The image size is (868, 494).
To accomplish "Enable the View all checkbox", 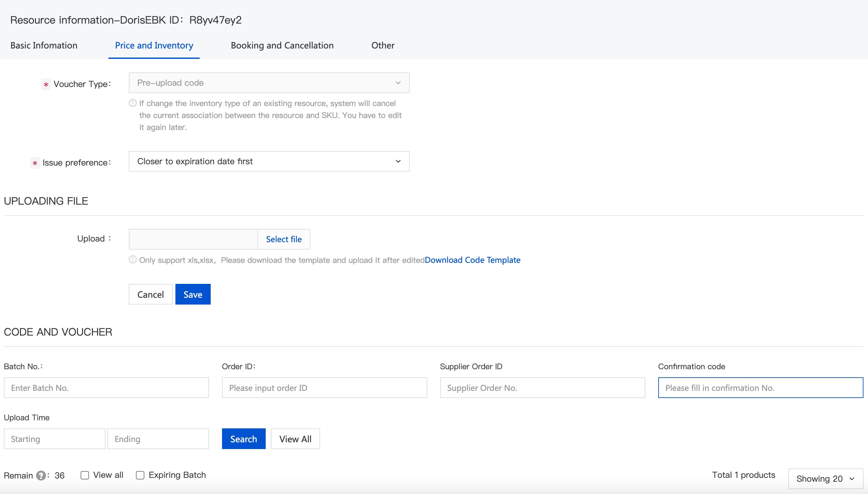I will pos(84,475).
